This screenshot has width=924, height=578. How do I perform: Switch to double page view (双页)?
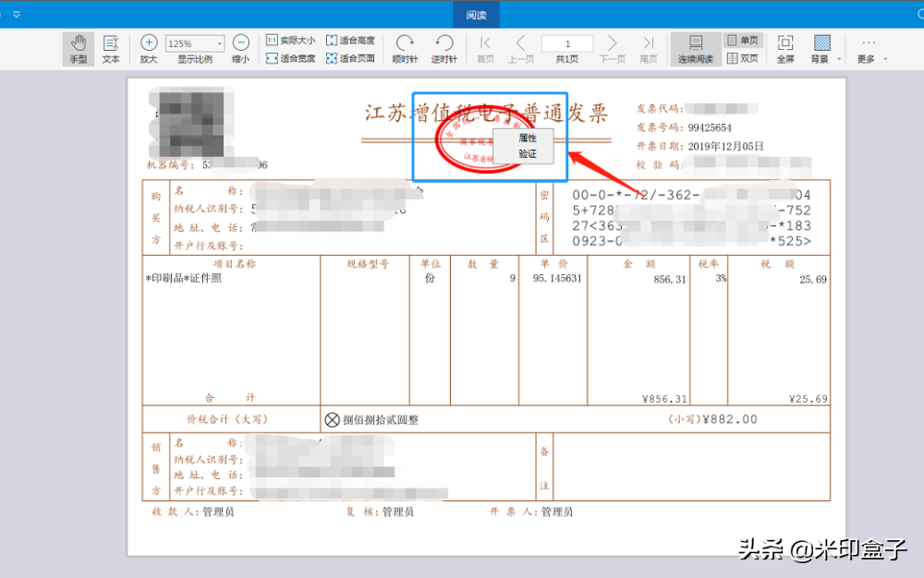pos(743,58)
